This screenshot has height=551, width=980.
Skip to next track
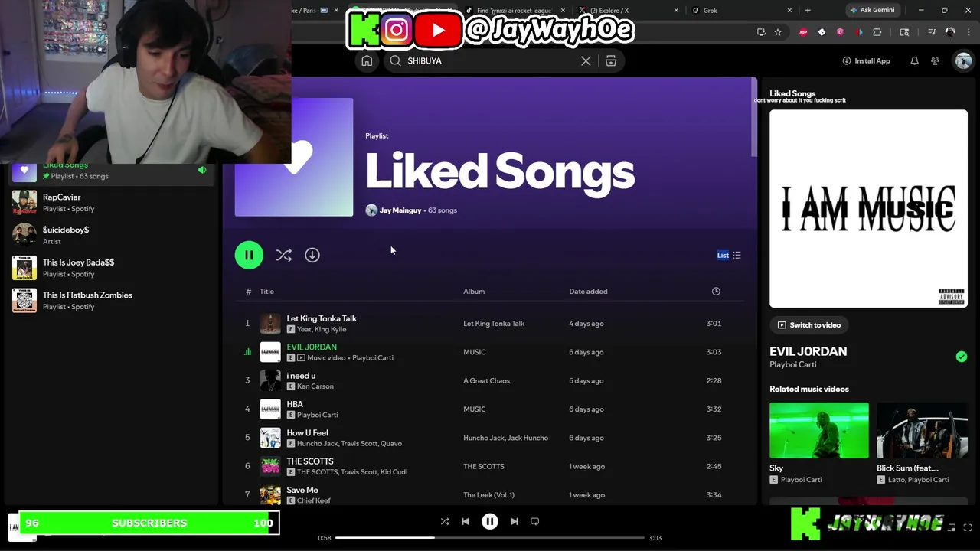click(x=514, y=521)
